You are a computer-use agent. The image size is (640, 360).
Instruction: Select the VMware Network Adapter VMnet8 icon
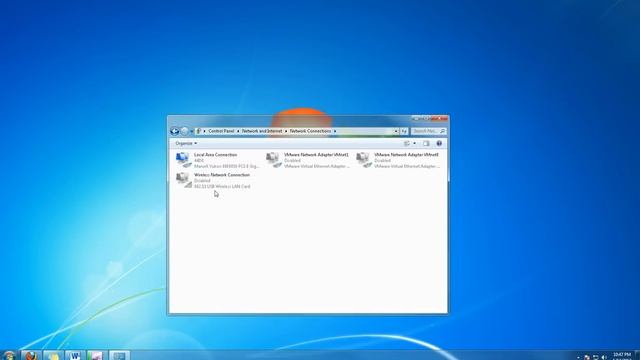pyautogui.click(x=364, y=160)
